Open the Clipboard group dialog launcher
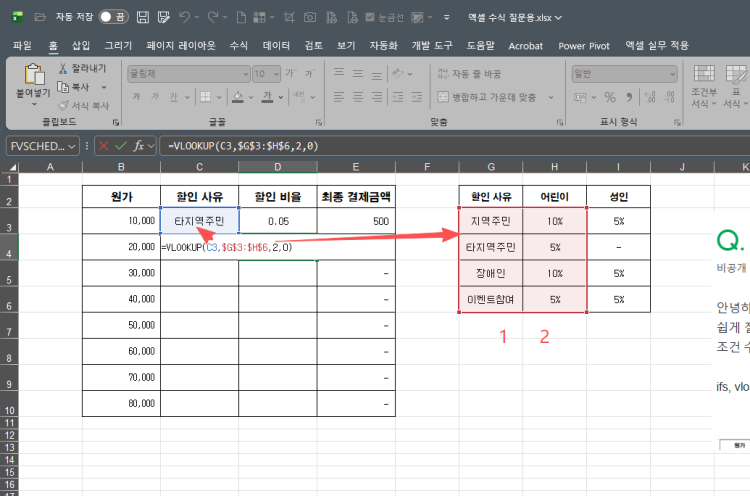 [116, 122]
